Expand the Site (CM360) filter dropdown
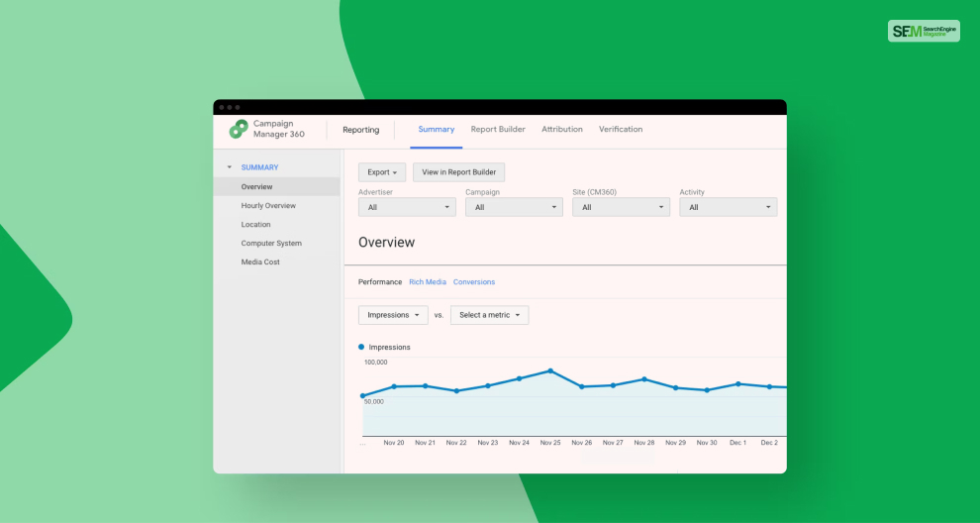 pyautogui.click(x=622, y=207)
